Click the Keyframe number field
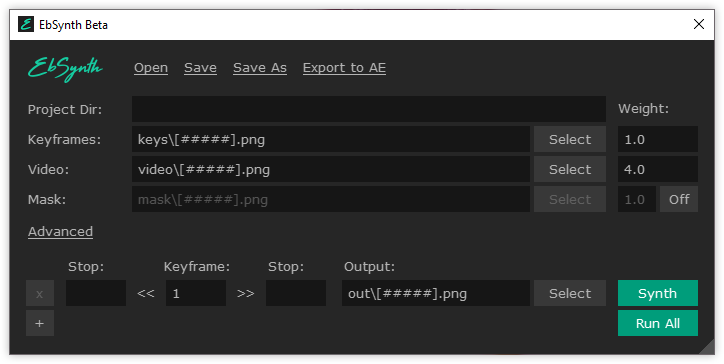Image resolution: width=724 pixels, height=364 pixels. (x=196, y=293)
